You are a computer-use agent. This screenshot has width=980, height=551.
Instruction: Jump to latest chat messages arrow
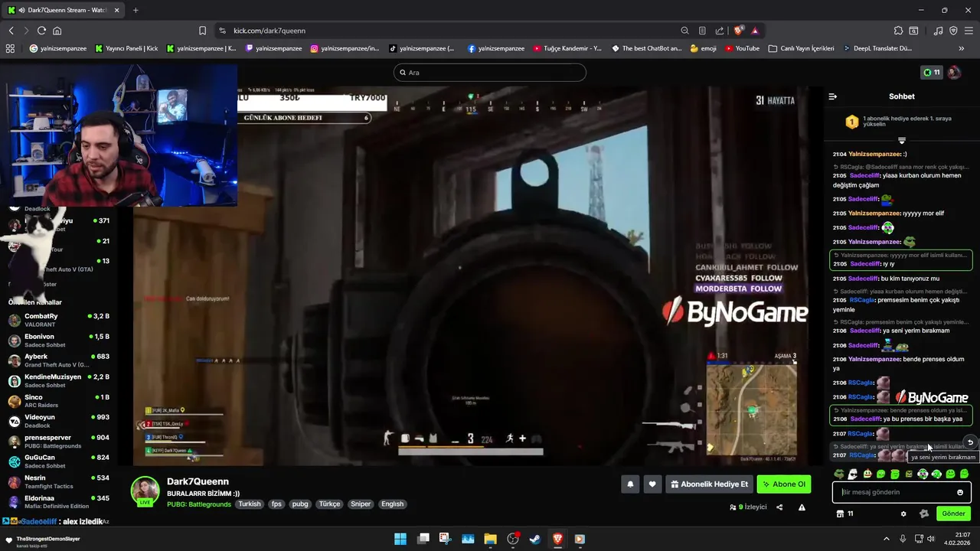pyautogui.click(x=970, y=442)
